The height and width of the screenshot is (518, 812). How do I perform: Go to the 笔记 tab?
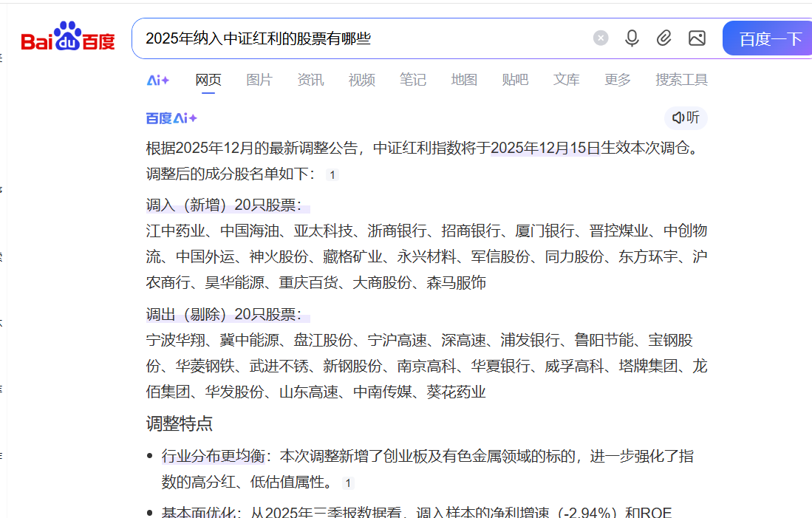[413, 80]
